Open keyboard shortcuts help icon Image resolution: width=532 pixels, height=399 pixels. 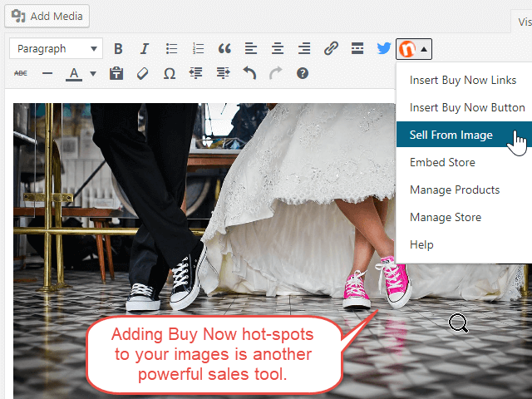[x=303, y=73]
